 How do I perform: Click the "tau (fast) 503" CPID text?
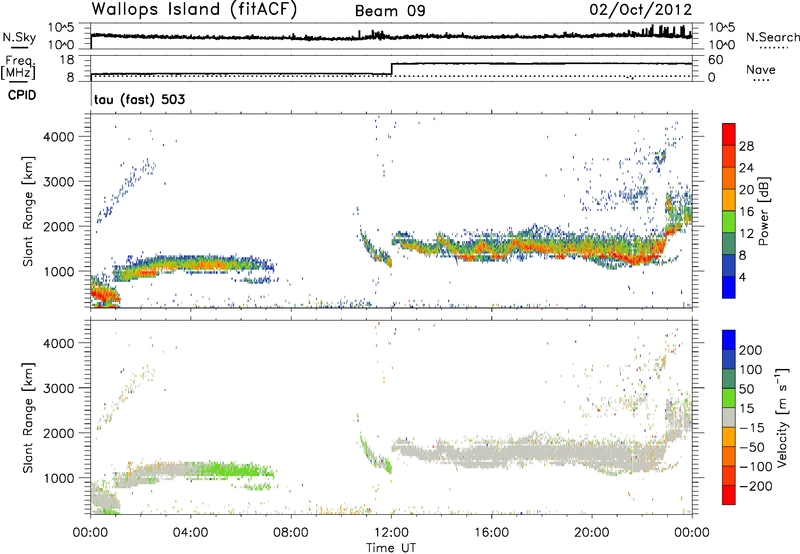[139, 99]
